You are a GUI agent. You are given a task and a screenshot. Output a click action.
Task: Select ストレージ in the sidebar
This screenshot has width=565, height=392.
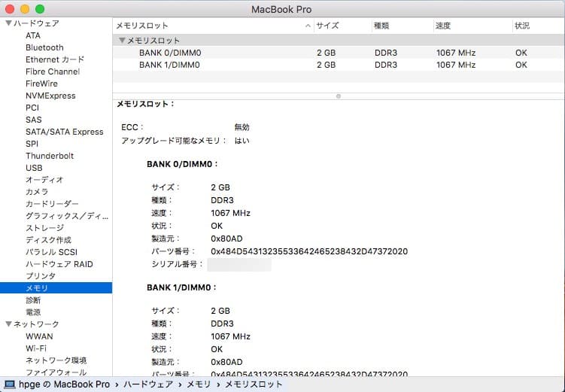(44, 228)
